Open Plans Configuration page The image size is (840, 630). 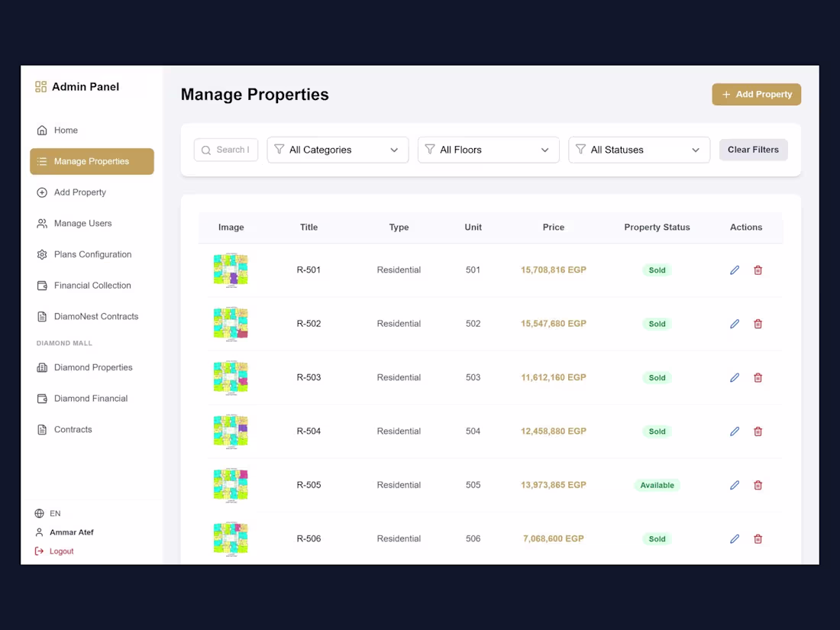[x=92, y=254]
